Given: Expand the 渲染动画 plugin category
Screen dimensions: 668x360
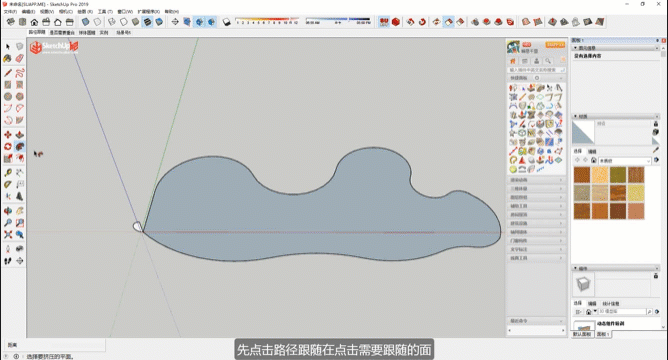Looking at the screenshot, I should (x=536, y=180).
